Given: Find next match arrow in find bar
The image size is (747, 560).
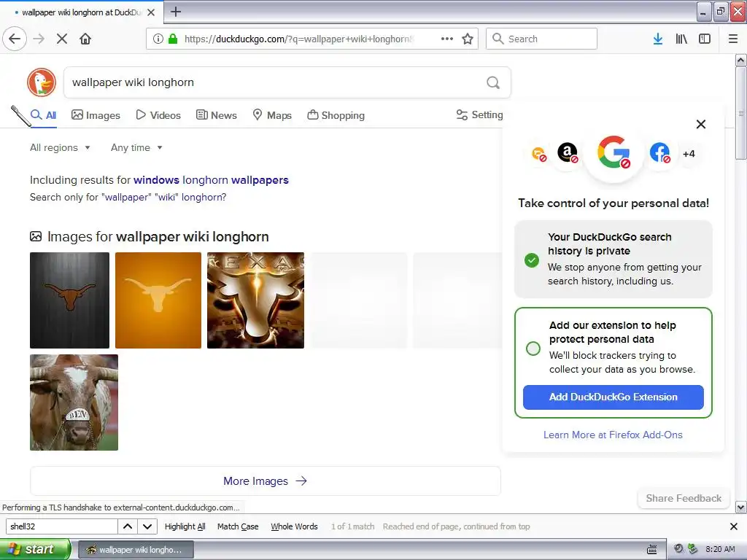Looking at the screenshot, I should coord(147,526).
